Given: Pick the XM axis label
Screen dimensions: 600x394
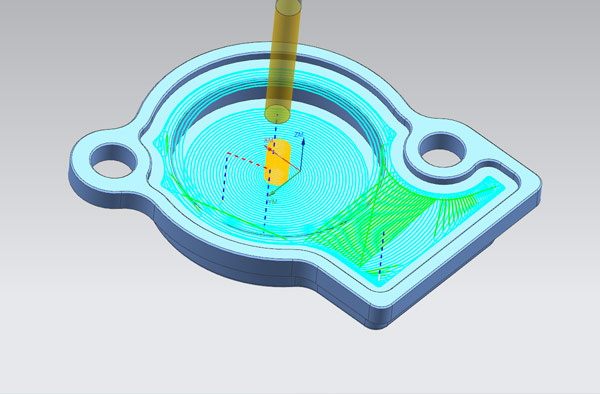Looking at the screenshot, I should pyautogui.click(x=269, y=140).
